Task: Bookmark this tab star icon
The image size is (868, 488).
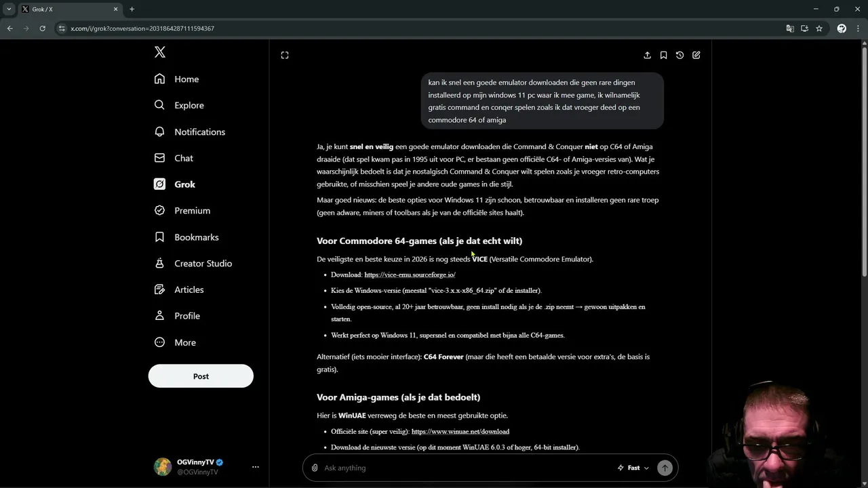Action: 819,28
